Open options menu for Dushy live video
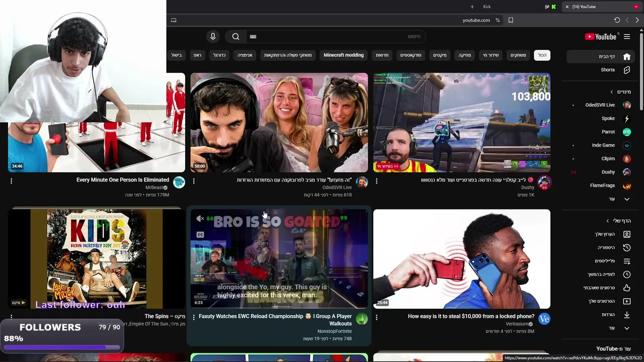Screen dimensions: 644x362 point(376,181)
